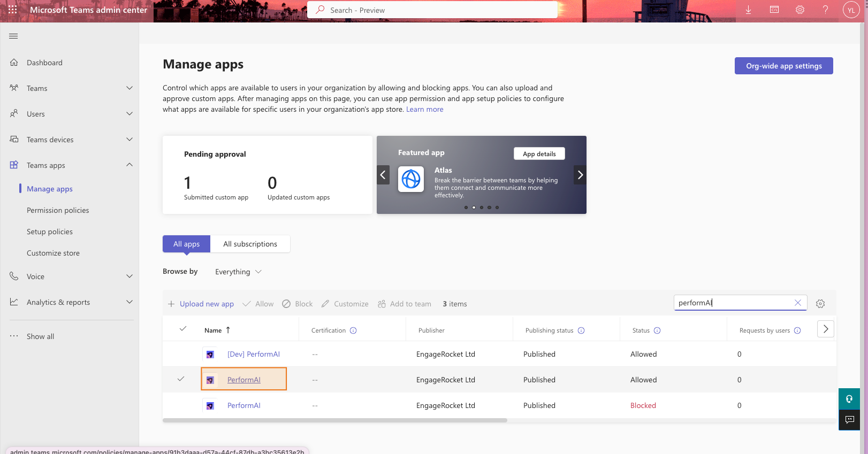
Task: Click Requests by users info icon
Action: (797, 330)
